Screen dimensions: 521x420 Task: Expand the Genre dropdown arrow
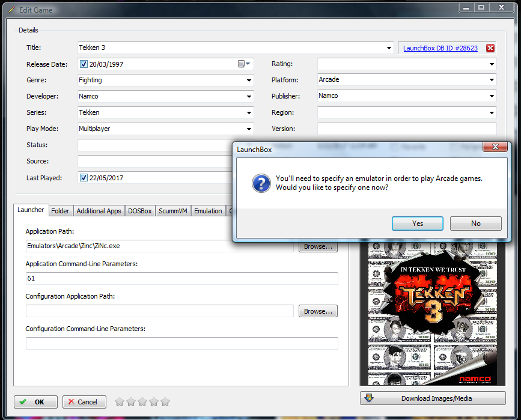click(x=249, y=80)
